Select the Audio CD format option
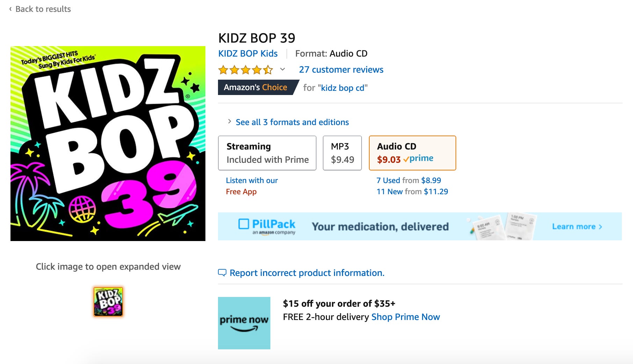633x364 pixels. (412, 153)
